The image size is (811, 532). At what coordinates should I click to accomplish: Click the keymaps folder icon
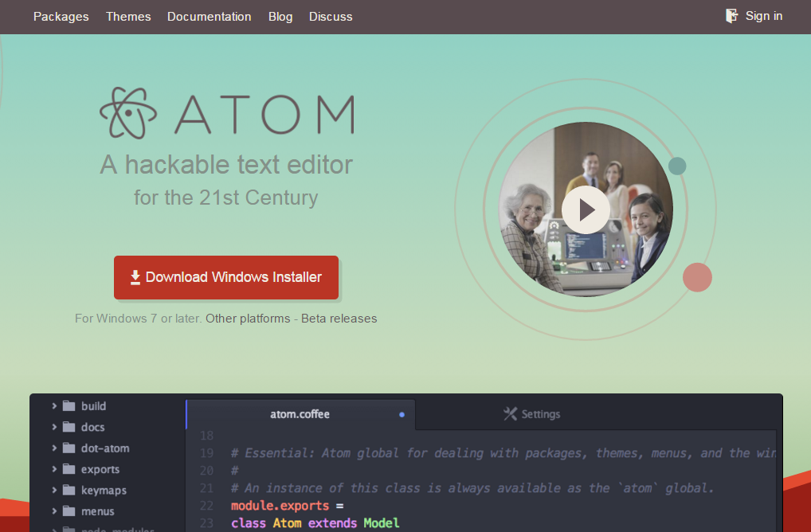coord(69,490)
